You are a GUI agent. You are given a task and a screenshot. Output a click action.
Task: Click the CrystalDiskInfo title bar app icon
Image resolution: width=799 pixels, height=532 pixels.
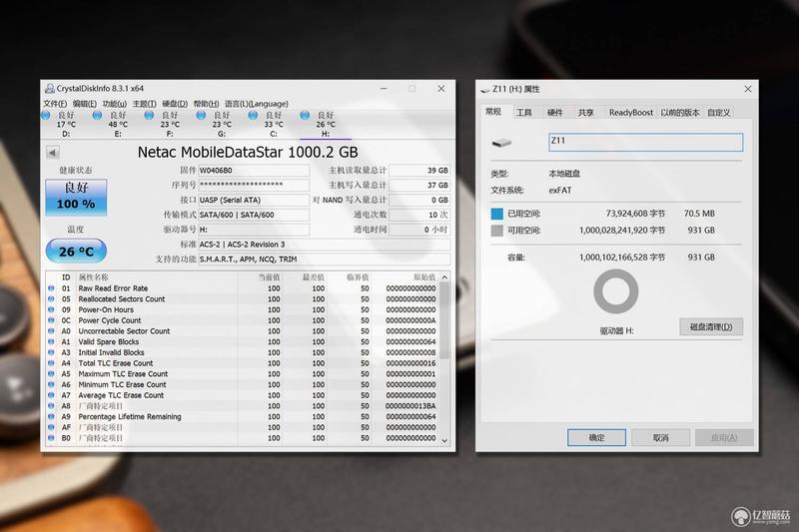[49, 89]
